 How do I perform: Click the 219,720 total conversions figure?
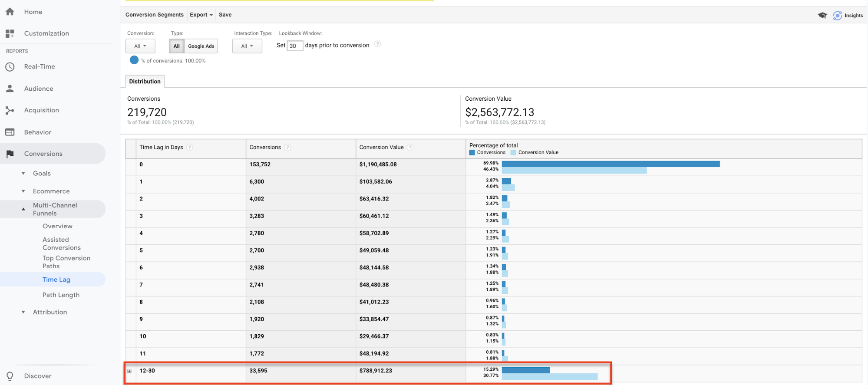(147, 112)
